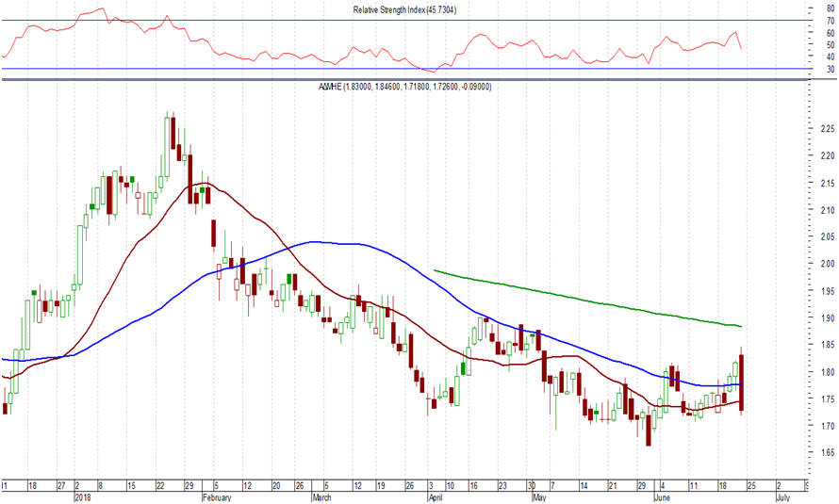The width and height of the screenshot is (839, 504).
Task: Select the RSI axis value 60
Action: (831, 33)
